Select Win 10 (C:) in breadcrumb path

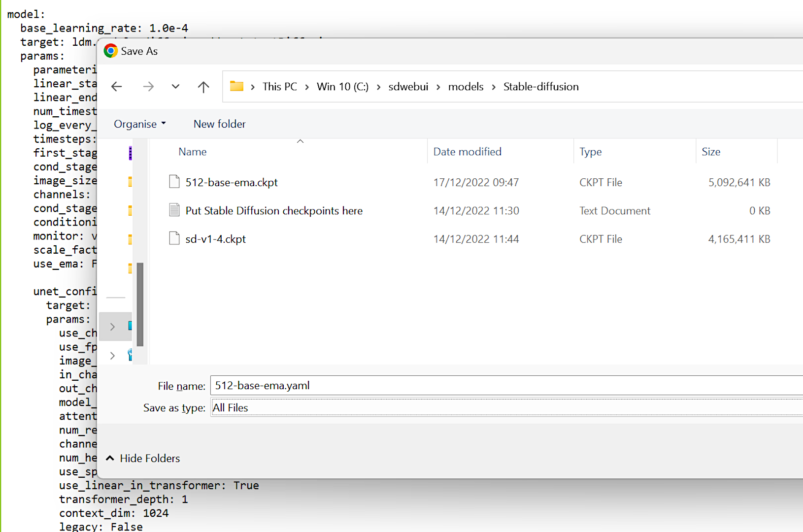343,87
